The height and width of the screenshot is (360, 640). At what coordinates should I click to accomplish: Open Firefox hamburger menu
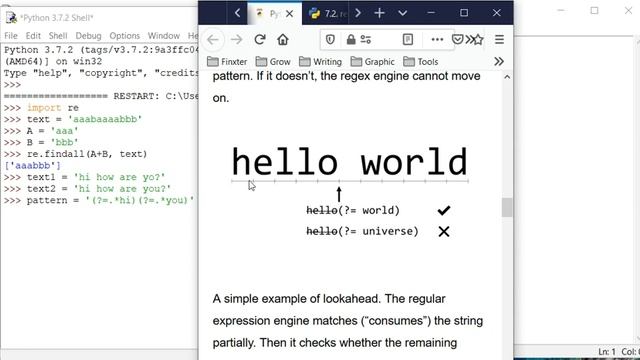click(499, 40)
